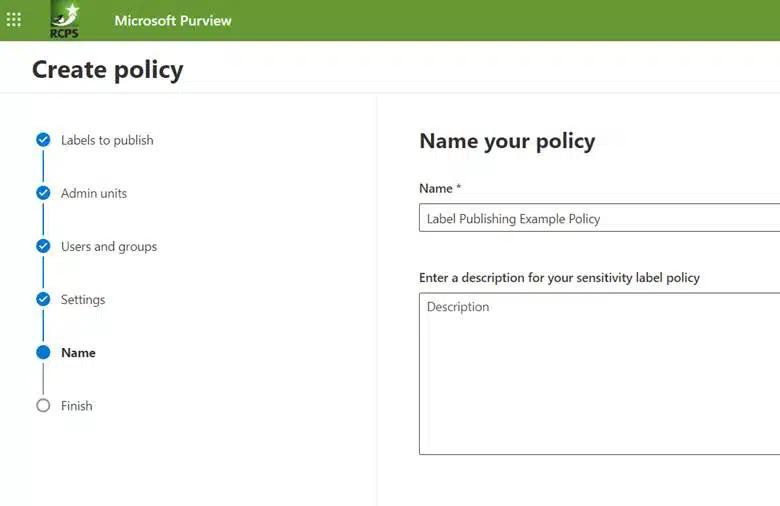The width and height of the screenshot is (780, 506).
Task: Go to the Labels to publish step
Action: pyautogui.click(x=107, y=140)
